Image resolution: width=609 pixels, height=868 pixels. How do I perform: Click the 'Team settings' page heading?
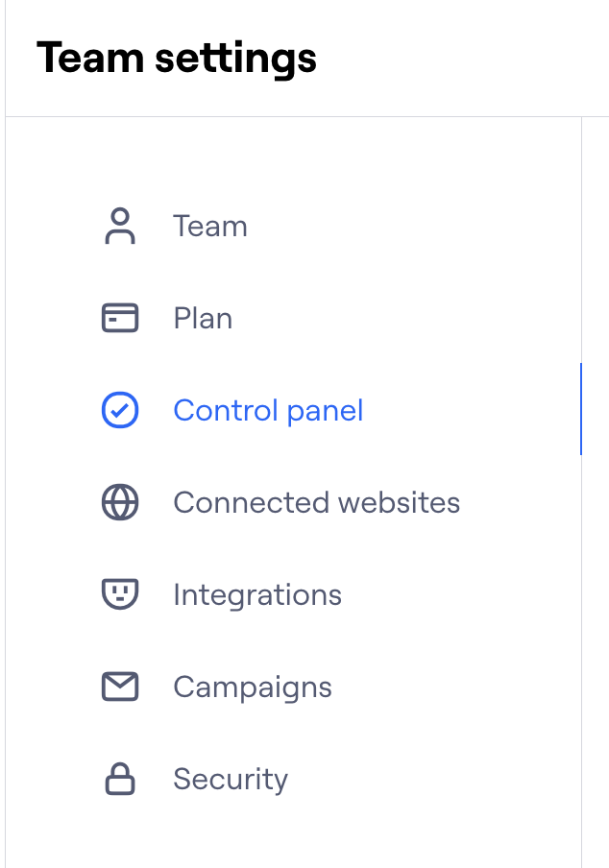point(177,59)
